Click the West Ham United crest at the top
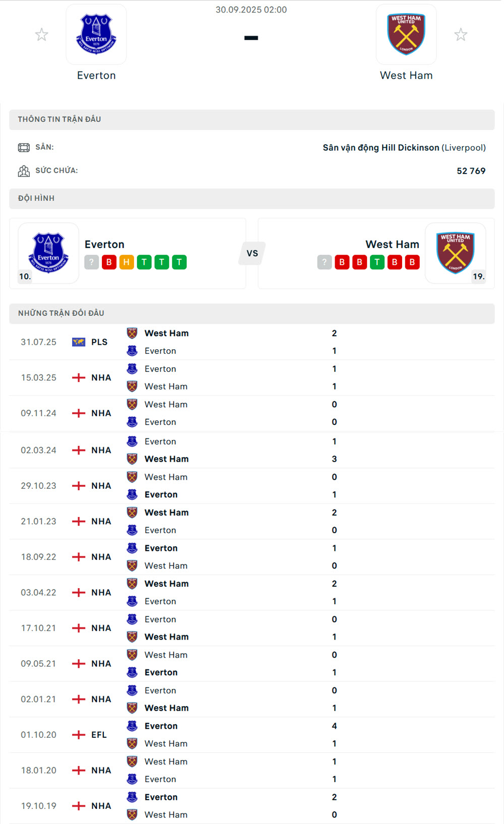504x824 pixels. point(406,34)
